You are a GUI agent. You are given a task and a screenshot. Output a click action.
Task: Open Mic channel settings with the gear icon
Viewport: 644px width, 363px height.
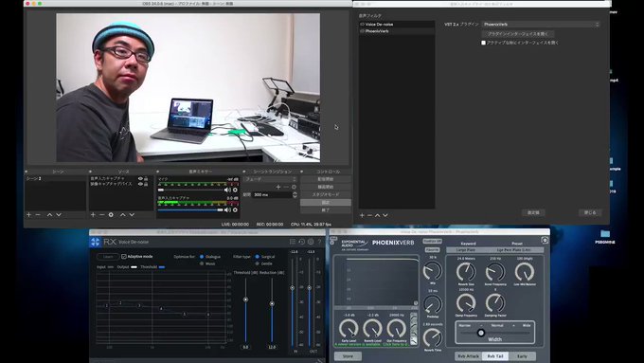tap(235, 190)
